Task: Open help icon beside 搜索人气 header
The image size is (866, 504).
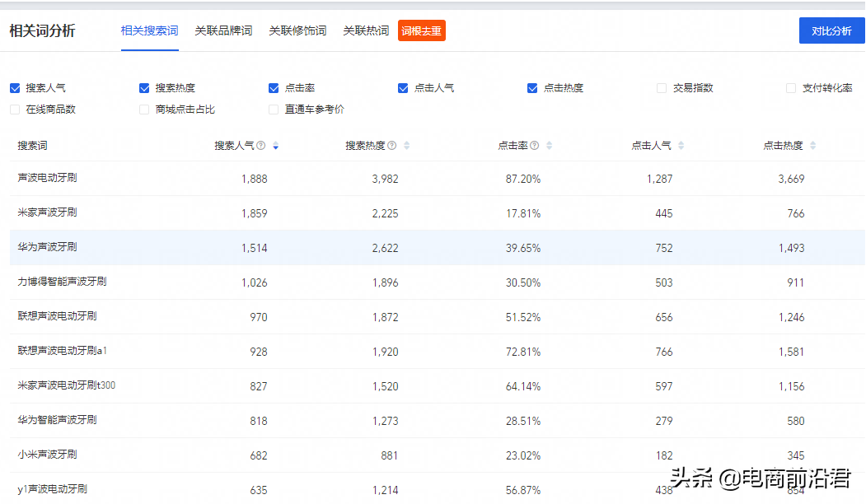Action: (260, 146)
